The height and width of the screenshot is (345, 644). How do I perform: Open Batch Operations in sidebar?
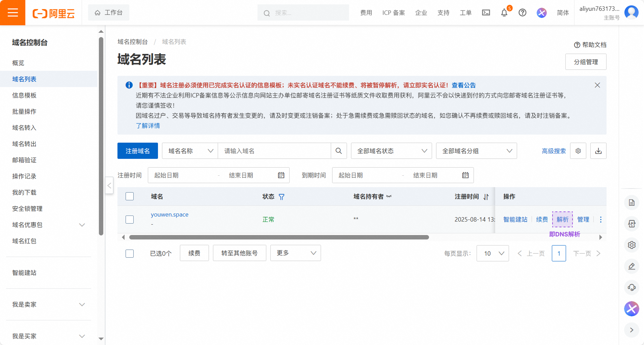[24, 112]
